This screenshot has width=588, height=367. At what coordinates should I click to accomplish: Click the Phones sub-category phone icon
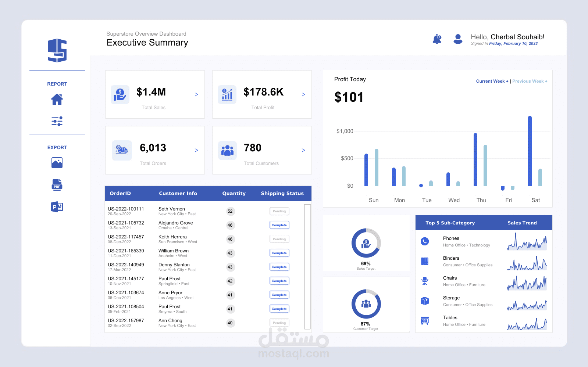point(425,241)
